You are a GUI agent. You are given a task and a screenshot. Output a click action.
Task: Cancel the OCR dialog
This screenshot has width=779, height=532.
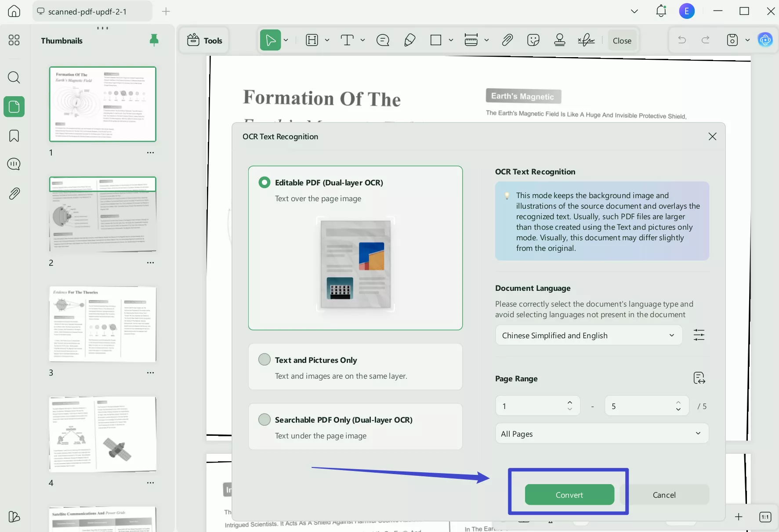[x=664, y=495]
